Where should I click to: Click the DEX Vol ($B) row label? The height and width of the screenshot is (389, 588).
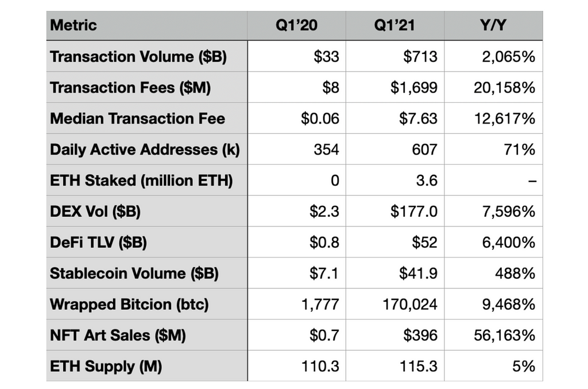click(95, 211)
